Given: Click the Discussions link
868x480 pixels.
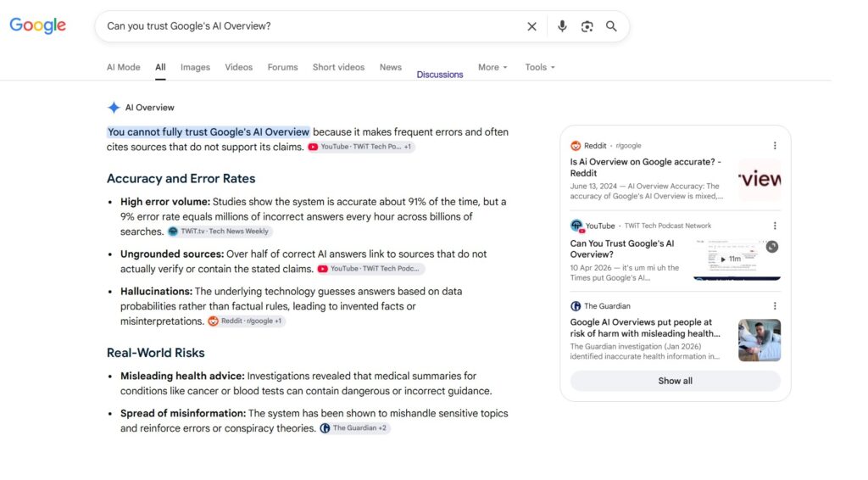Looking at the screenshot, I should coord(440,74).
